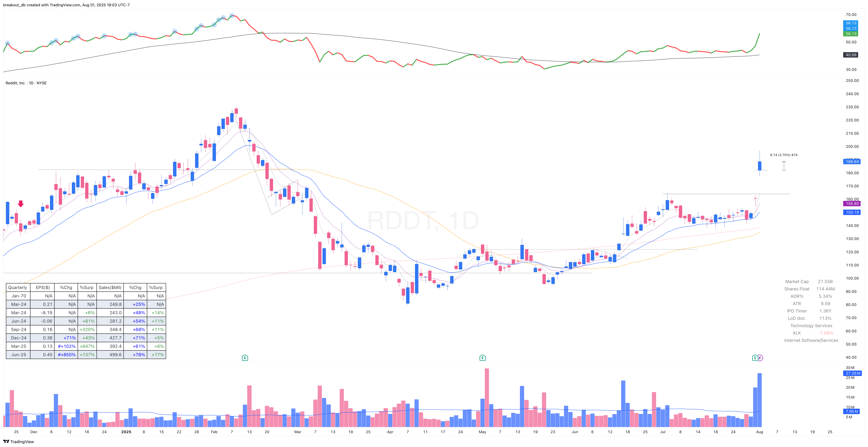Click the earnings "E" icon below the February candles
This screenshot has width=868, height=447.
tap(245, 357)
